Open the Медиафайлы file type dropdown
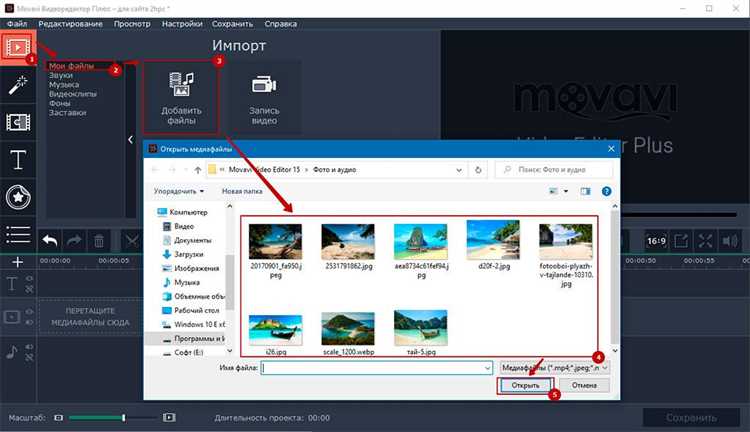 tap(554, 368)
